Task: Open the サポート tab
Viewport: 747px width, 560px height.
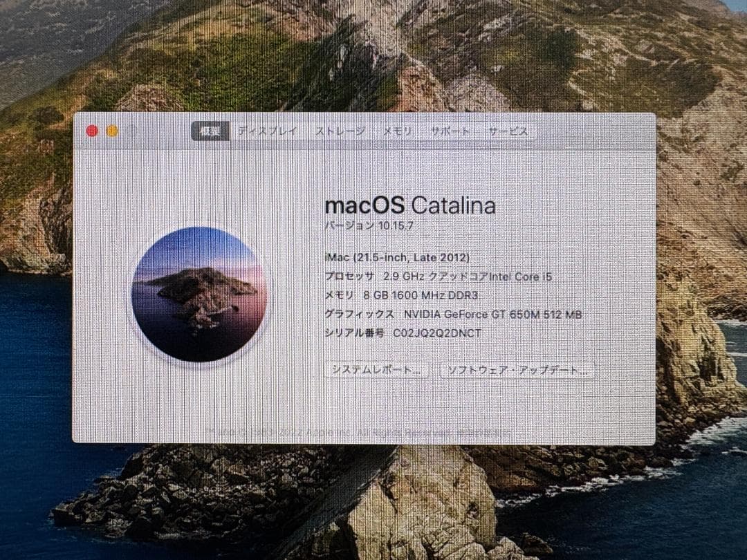Action: point(451,130)
